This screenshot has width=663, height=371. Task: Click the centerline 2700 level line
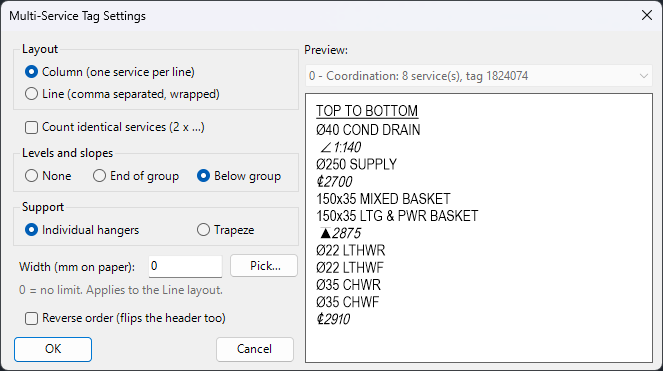click(x=334, y=182)
